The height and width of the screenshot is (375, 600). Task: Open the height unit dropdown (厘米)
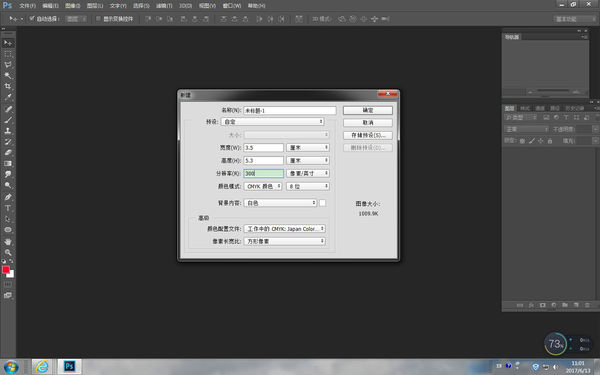pos(308,160)
